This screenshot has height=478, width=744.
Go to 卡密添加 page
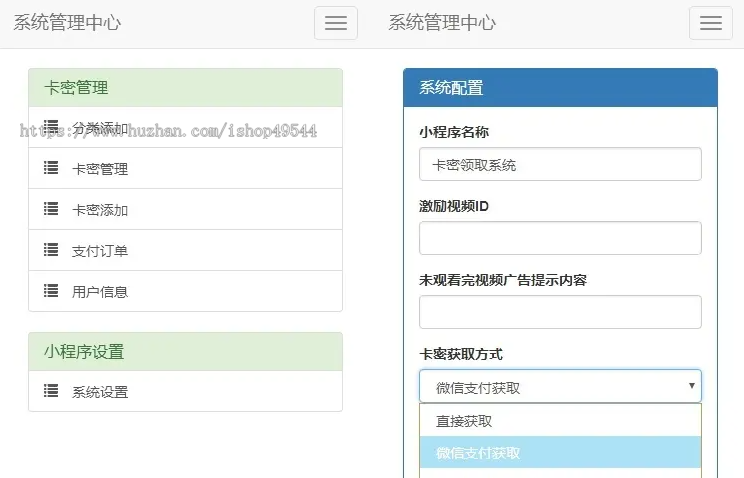(x=185, y=209)
